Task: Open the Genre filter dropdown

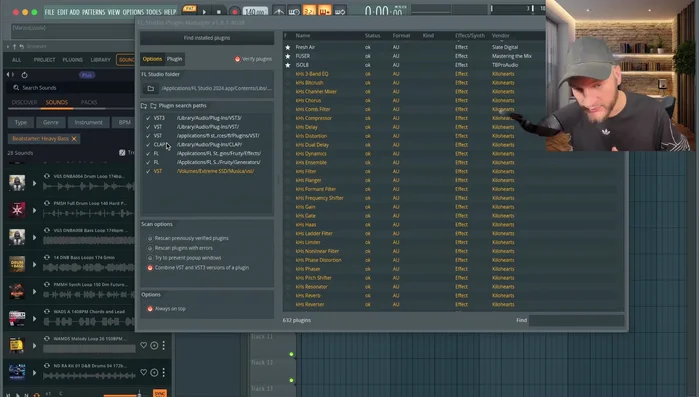Action: (x=51, y=123)
